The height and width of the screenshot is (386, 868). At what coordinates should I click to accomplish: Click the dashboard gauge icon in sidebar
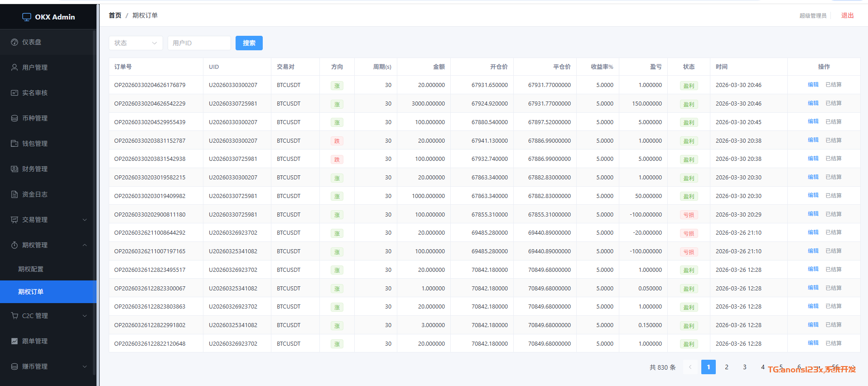(x=14, y=42)
